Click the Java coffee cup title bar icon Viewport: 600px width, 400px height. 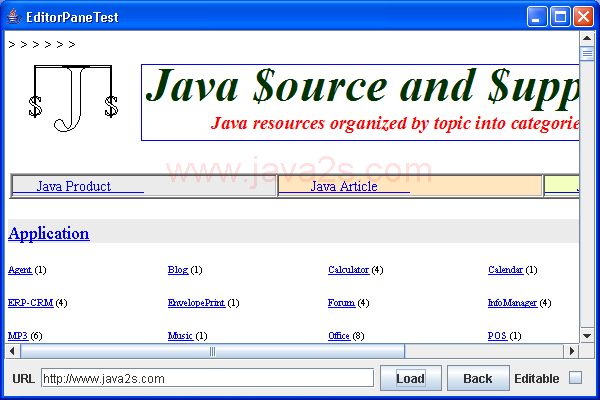(x=13, y=16)
